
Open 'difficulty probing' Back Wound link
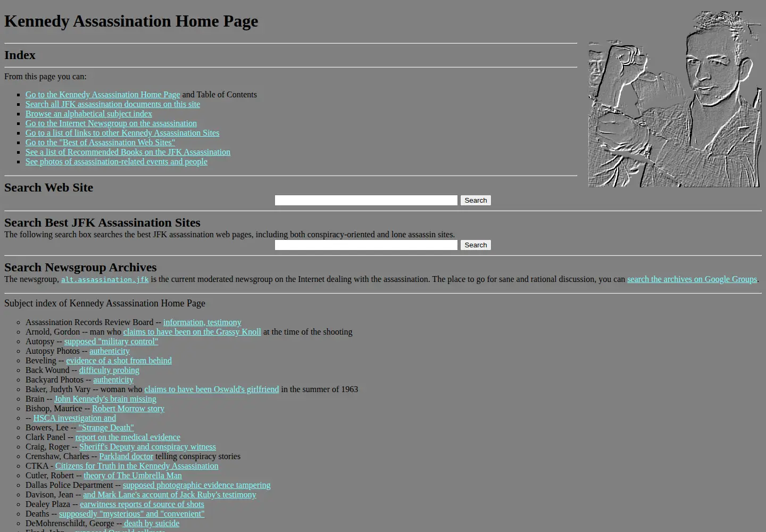coord(109,370)
